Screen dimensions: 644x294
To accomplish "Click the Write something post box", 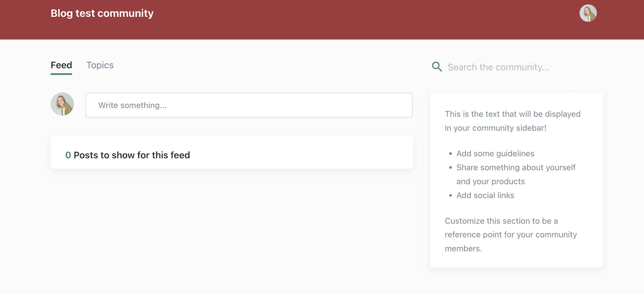I will [x=249, y=105].
